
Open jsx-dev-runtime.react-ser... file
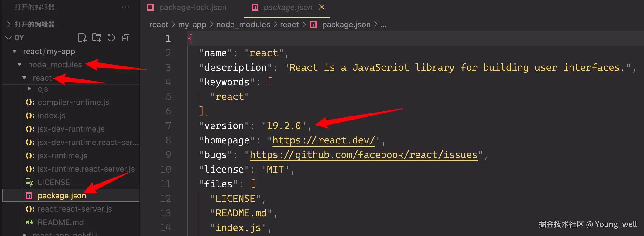point(88,142)
